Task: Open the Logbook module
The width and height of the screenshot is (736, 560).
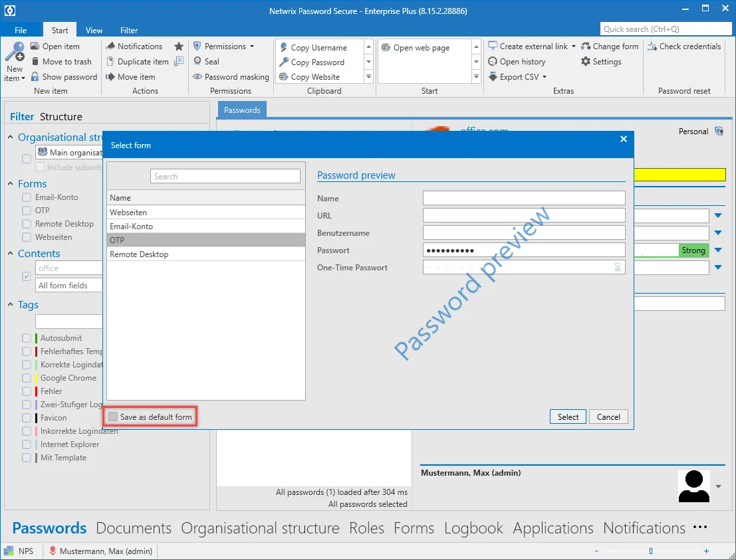Action: (473, 528)
